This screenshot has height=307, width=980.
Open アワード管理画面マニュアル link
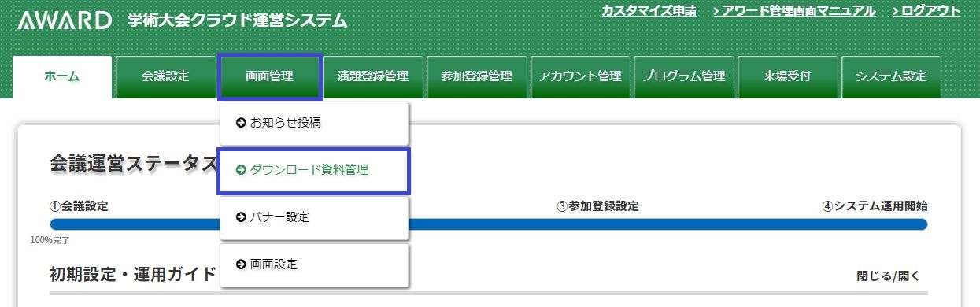[793, 11]
